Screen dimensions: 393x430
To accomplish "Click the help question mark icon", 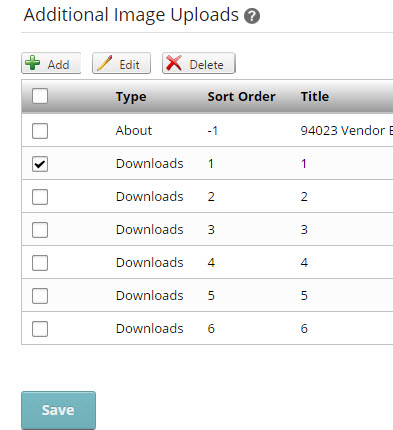I will 252,16.
